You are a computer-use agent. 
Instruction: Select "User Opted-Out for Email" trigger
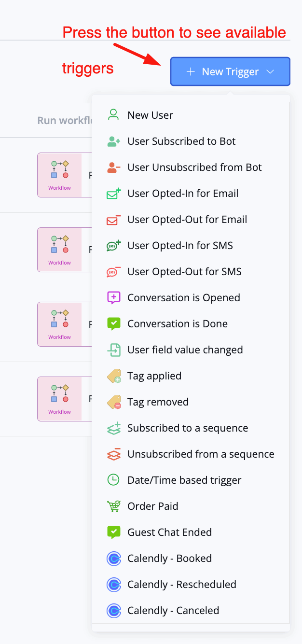(187, 220)
